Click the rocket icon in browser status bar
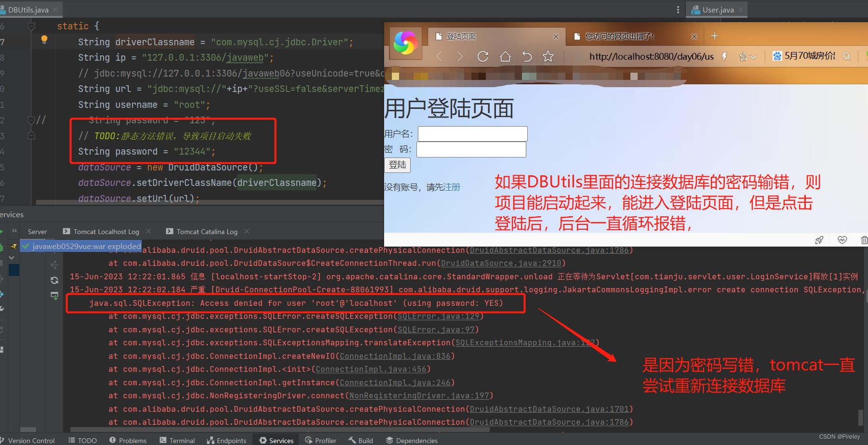 tap(819, 240)
